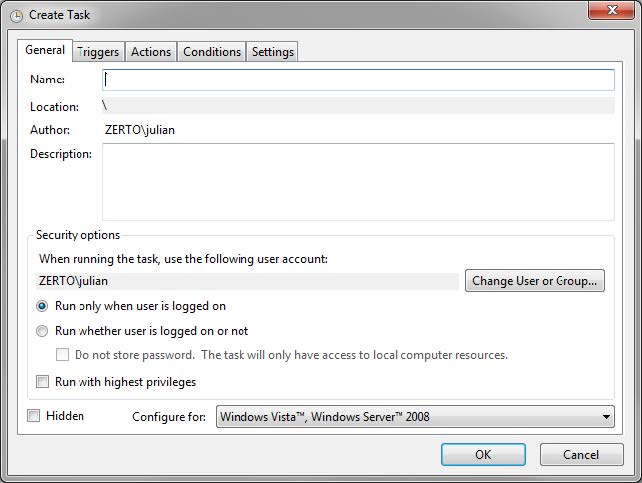Viewport: 642px width, 483px height.
Task: Go to the Conditions tab
Action: [x=212, y=52]
